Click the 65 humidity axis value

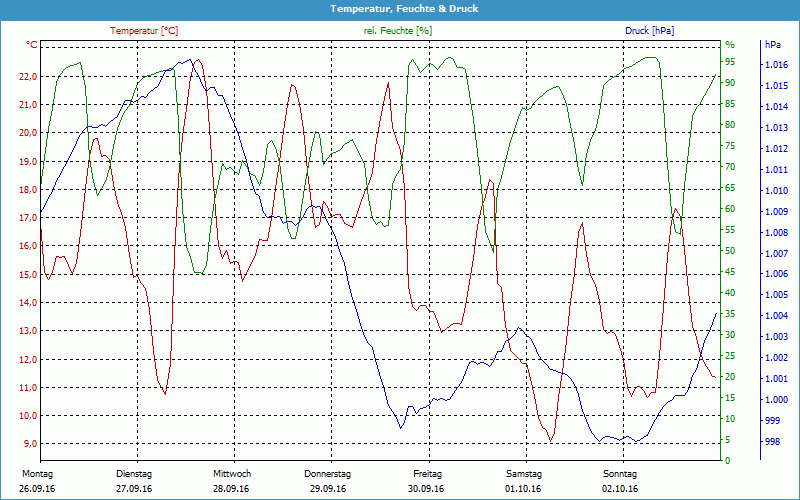pos(730,188)
